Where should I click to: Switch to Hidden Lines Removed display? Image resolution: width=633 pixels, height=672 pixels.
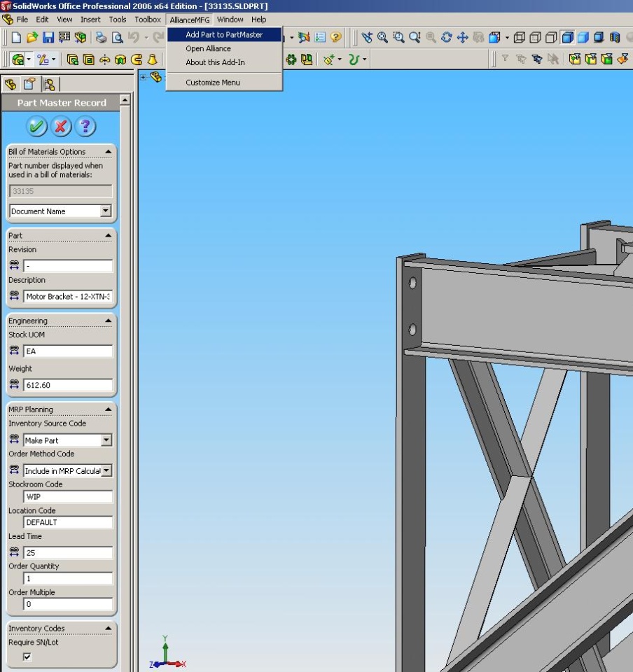[x=551, y=37]
